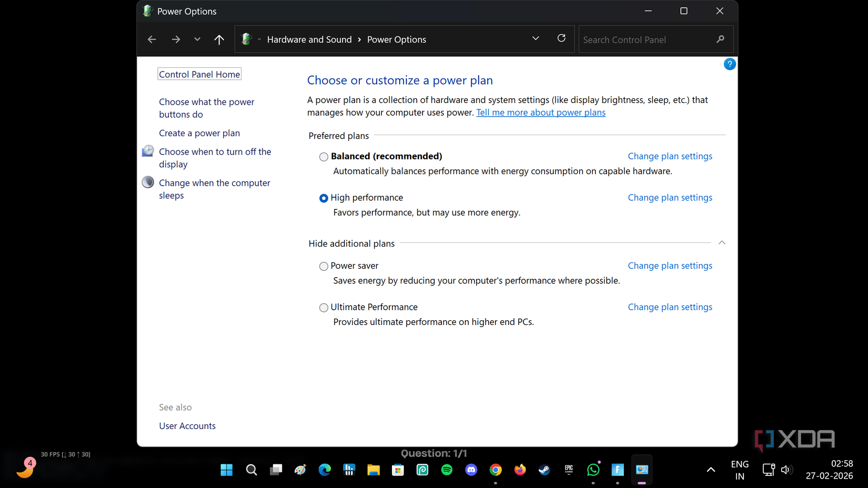The height and width of the screenshot is (488, 868).
Task: Open Firefox from the taskbar
Action: [520, 470]
